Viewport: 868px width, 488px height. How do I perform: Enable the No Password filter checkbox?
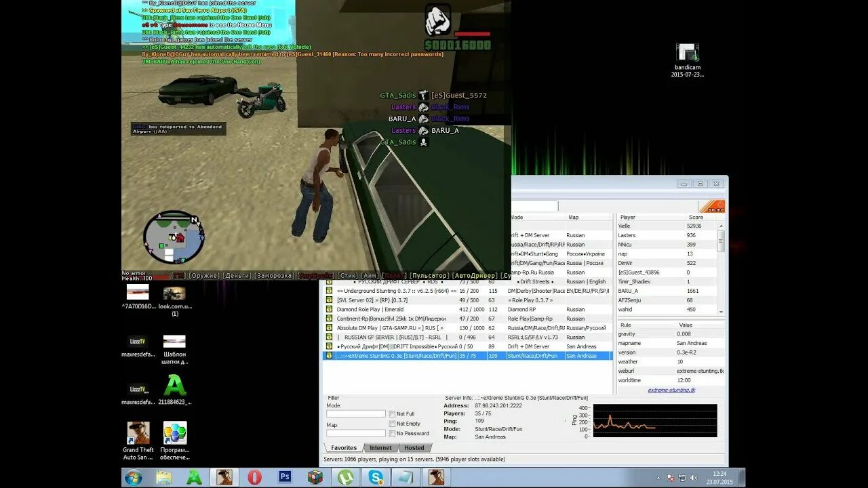(392, 433)
